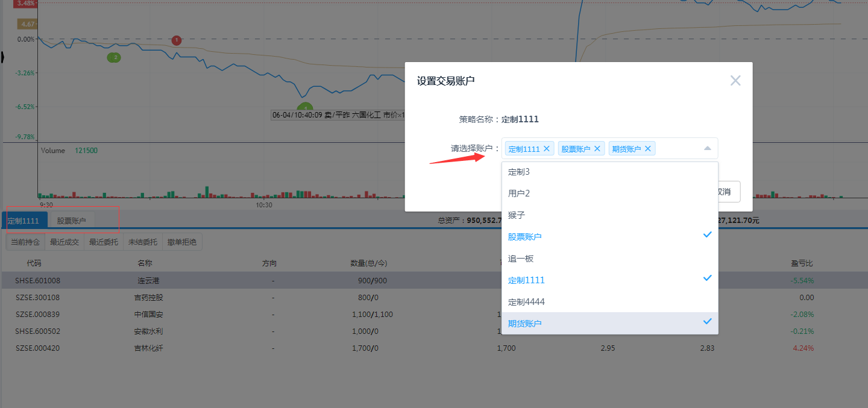Switch to the 定制1111 account tab
The height and width of the screenshot is (408, 868).
click(x=24, y=221)
